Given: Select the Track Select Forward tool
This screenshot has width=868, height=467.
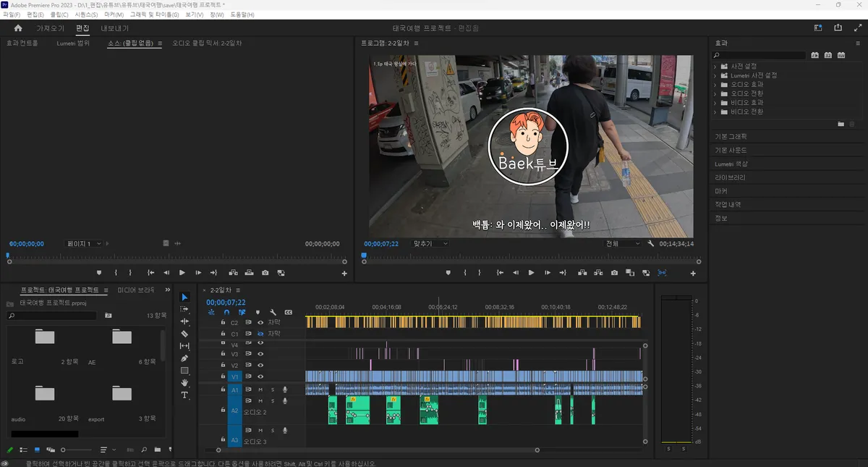Looking at the screenshot, I should 184,309.
